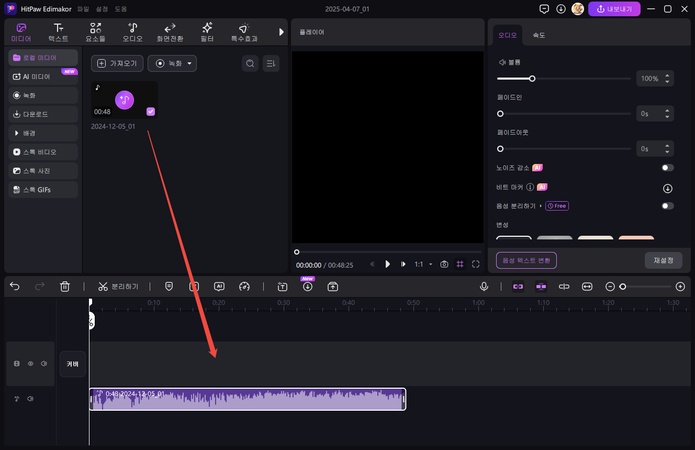The image size is (695, 450).
Task: Toggle checkbox on the audio clip thumbnail
Action: (151, 112)
